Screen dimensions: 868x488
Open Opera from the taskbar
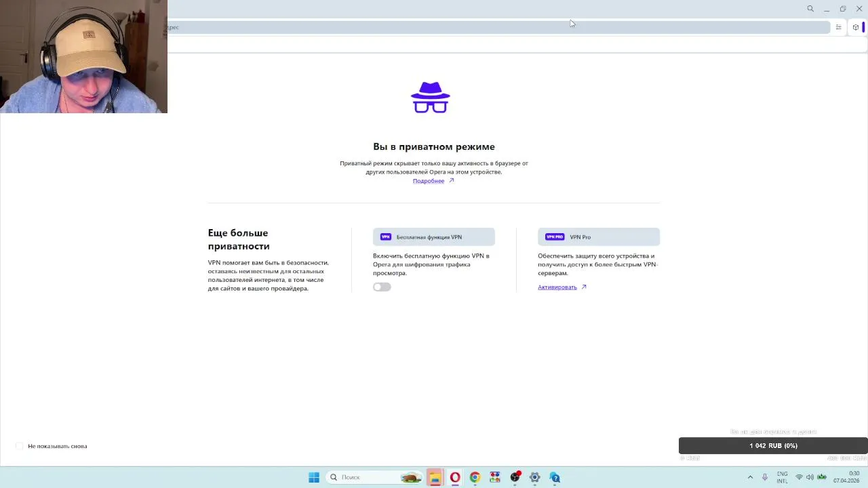pyautogui.click(x=455, y=477)
